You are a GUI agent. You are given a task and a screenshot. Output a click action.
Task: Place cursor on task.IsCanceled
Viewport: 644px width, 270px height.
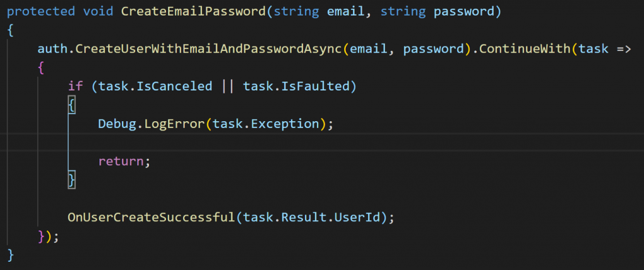tap(155, 86)
